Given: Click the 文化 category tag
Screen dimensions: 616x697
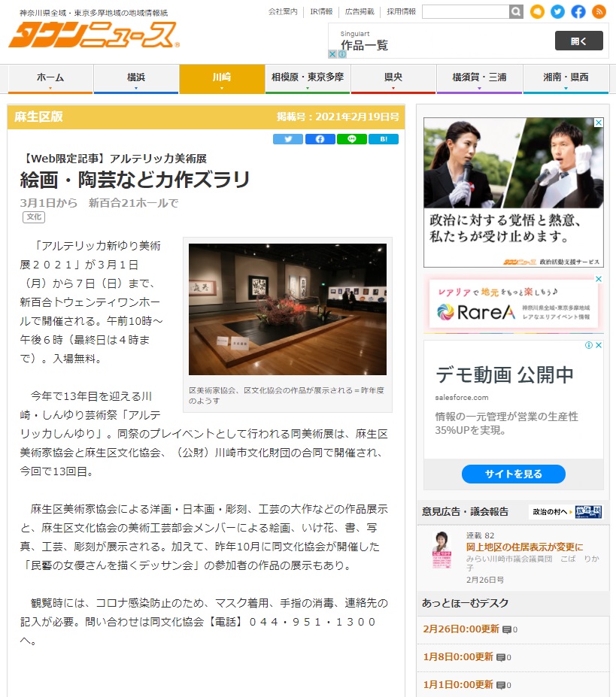Looking at the screenshot, I should click(34, 217).
